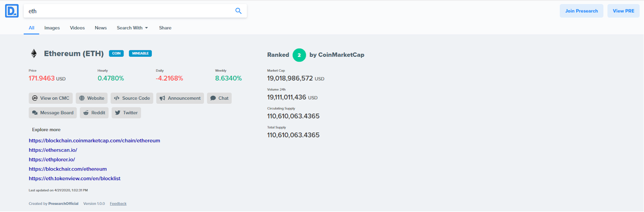The image size is (644, 212).
Task: Switch to the News tab
Action: 101,28
